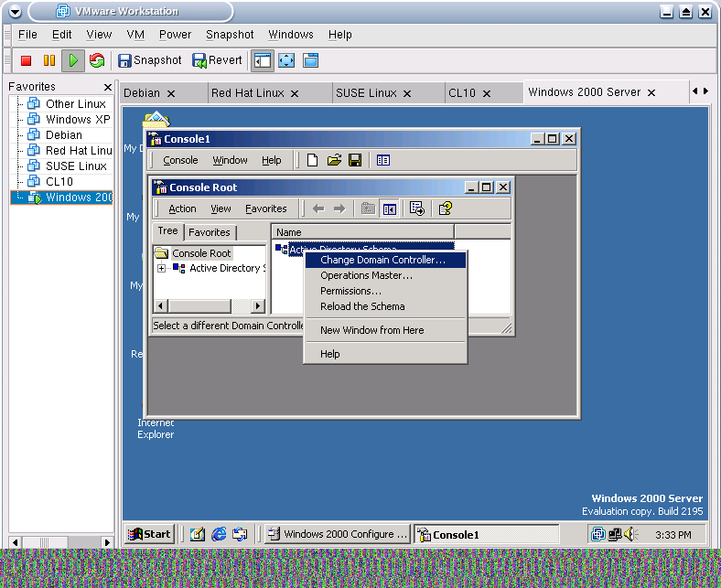
Task: Click the red Power Off button in VMware toolbar
Action: [x=27, y=60]
